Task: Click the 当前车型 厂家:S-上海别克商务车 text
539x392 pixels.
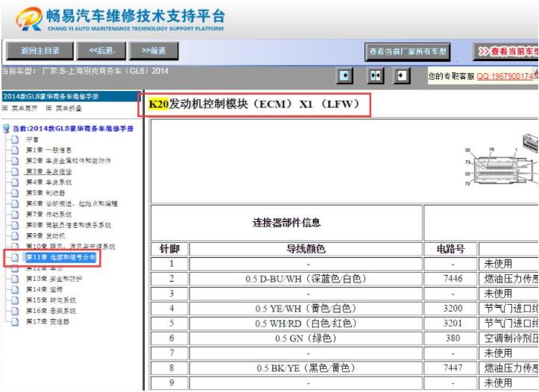Action: pos(85,71)
